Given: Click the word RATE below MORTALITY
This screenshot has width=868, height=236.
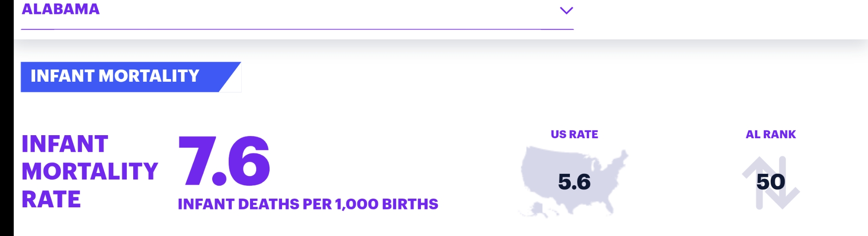Looking at the screenshot, I should 51,199.
